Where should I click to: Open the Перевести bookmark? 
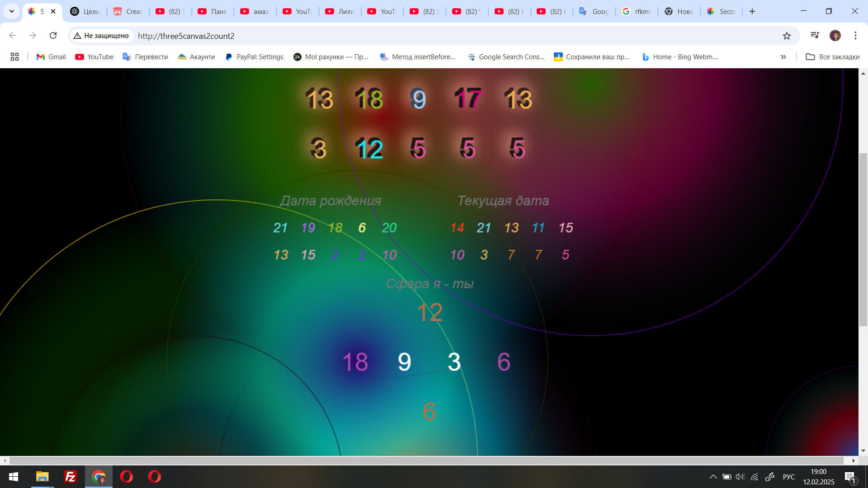click(x=145, y=56)
